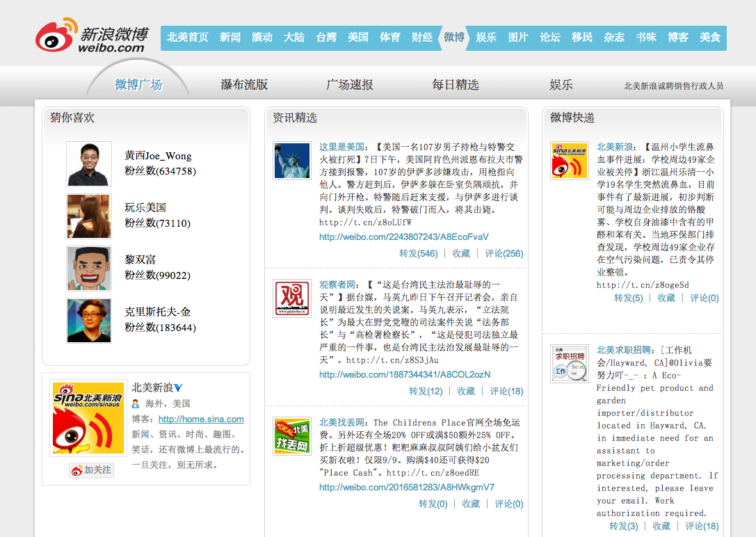Click the 加关注 follow button
The height and width of the screenshot is (537, 756).
(x=92, y=470)
